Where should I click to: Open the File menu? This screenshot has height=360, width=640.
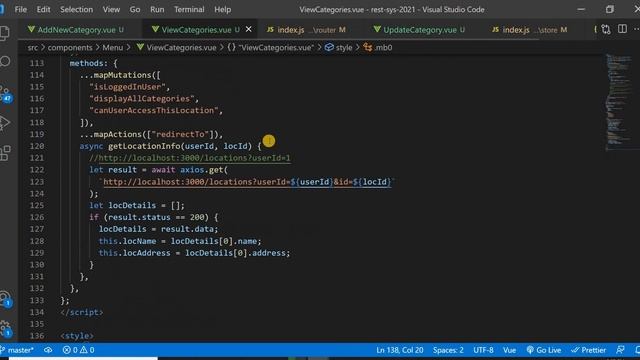[20, 9]
